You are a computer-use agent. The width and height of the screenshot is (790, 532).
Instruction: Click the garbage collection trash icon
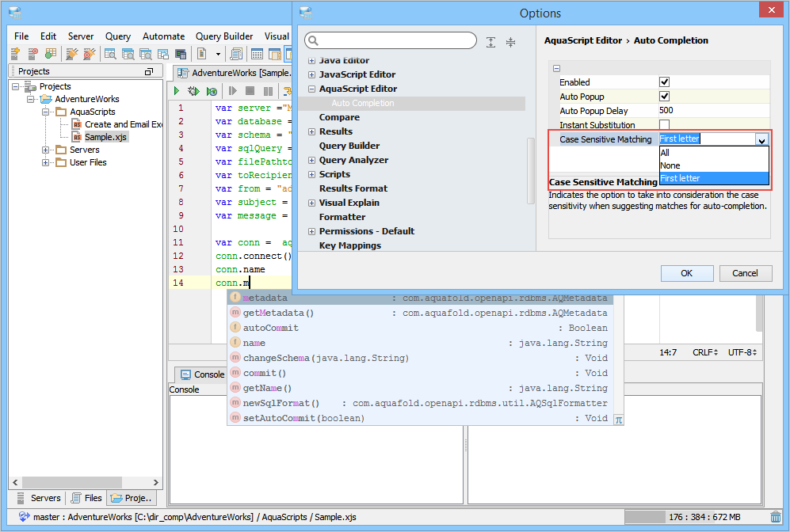click(776, 517)
